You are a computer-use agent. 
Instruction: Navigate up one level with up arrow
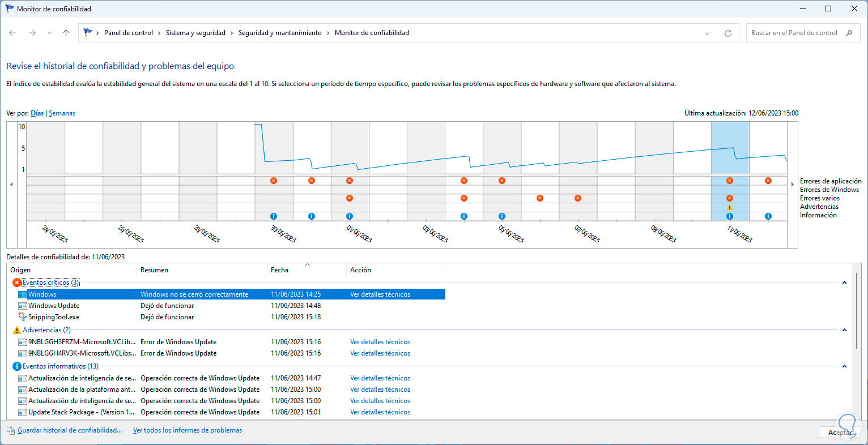tap(66, 33)
